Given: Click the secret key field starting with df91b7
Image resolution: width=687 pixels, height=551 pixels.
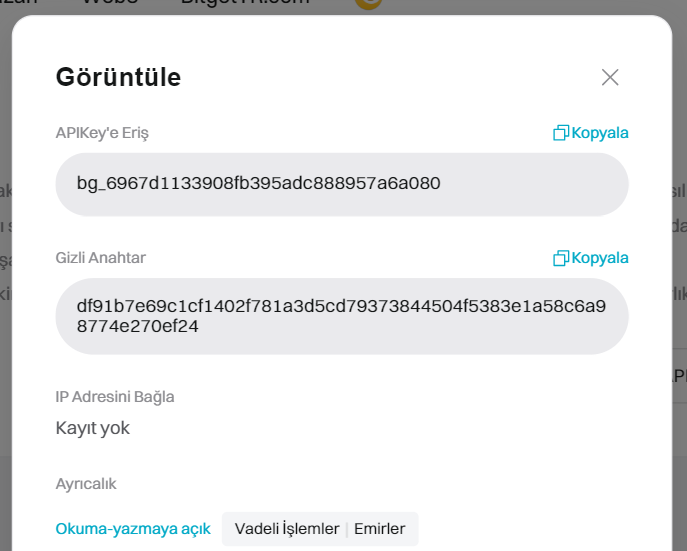Looking at the screenshot, I should point(341,316).
